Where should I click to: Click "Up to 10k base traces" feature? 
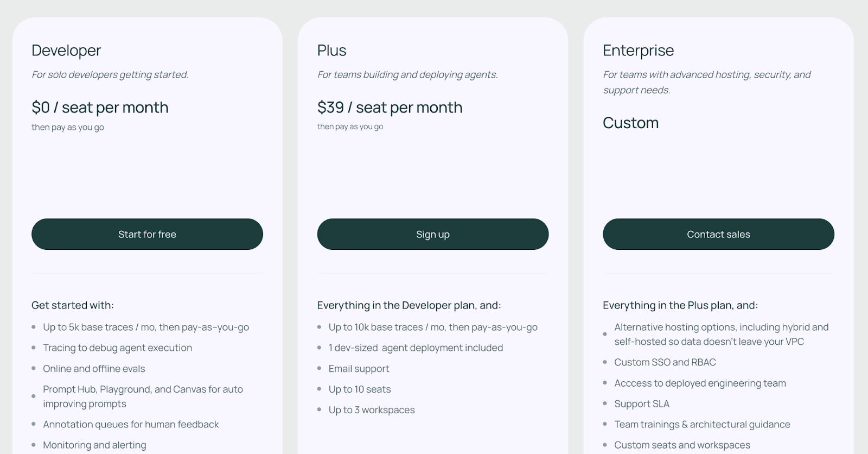(433, 327)
